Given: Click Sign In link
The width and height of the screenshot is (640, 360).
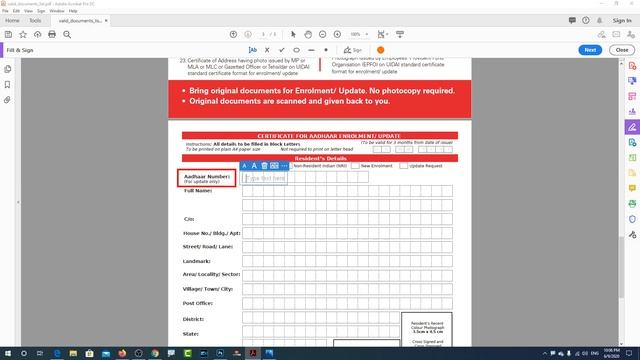Looking at the screenshot, I should (622, 20).
